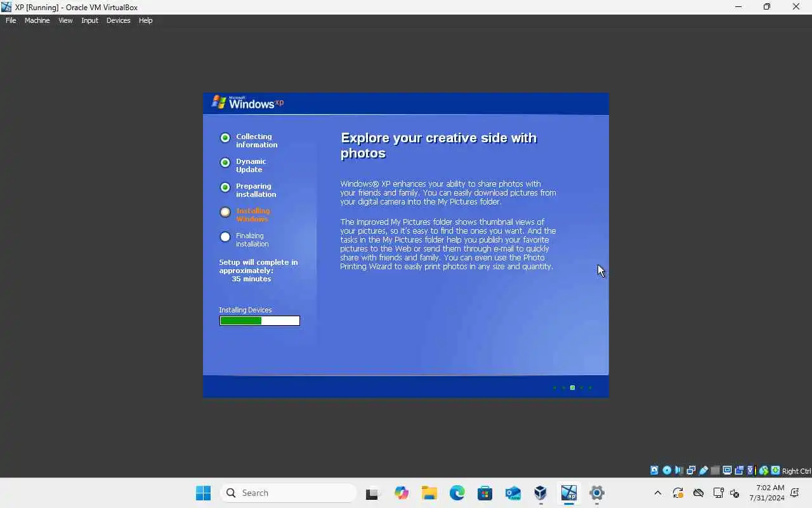Click the network adapters status icon

tap(691, 471)
